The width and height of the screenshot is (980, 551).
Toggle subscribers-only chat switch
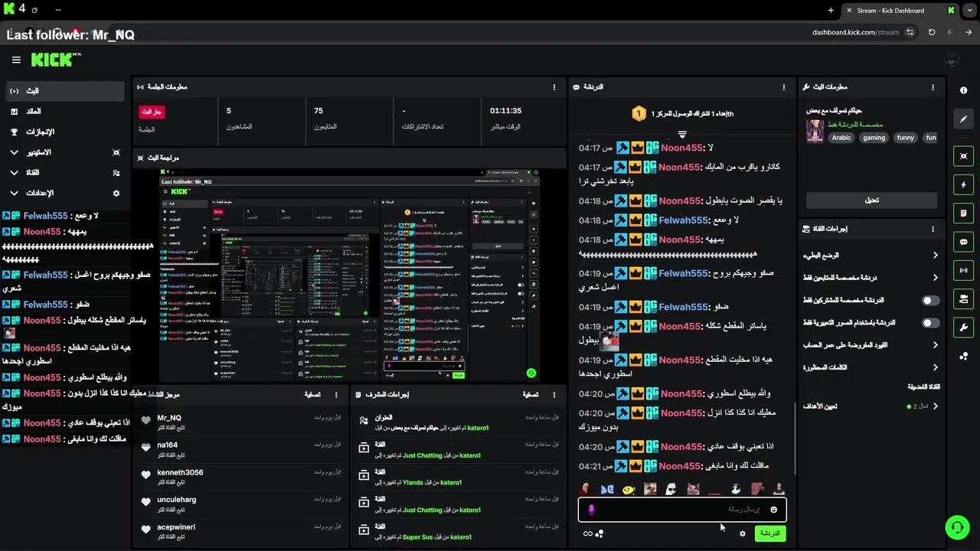coord(930,301)
